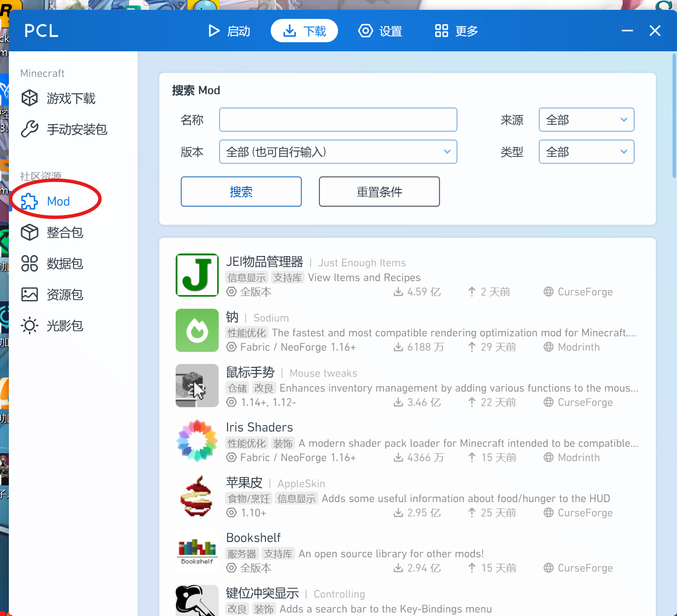Click the Mod puzzle-piece sidebar item

[45, 201]
